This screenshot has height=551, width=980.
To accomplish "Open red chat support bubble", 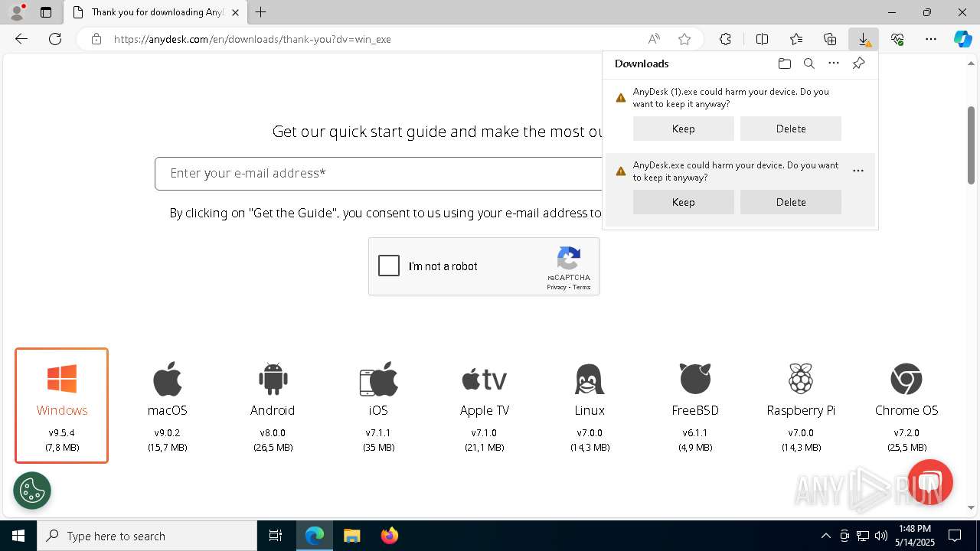I will [929, 482].
